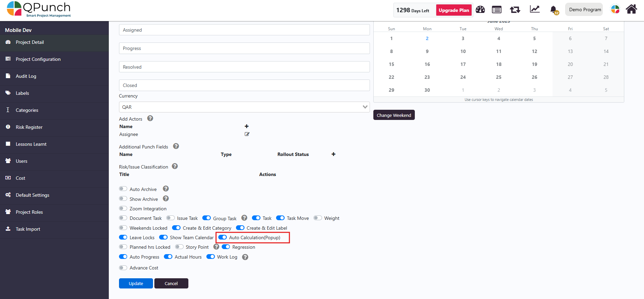
Task: Select June 30 in the calendar
Action: [427, 90]
